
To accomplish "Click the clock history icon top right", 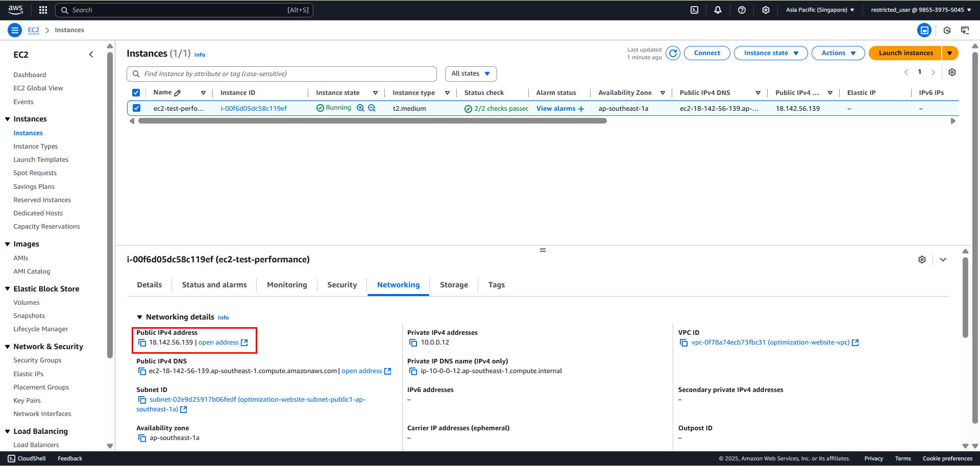I will click(x=947, y=30).
